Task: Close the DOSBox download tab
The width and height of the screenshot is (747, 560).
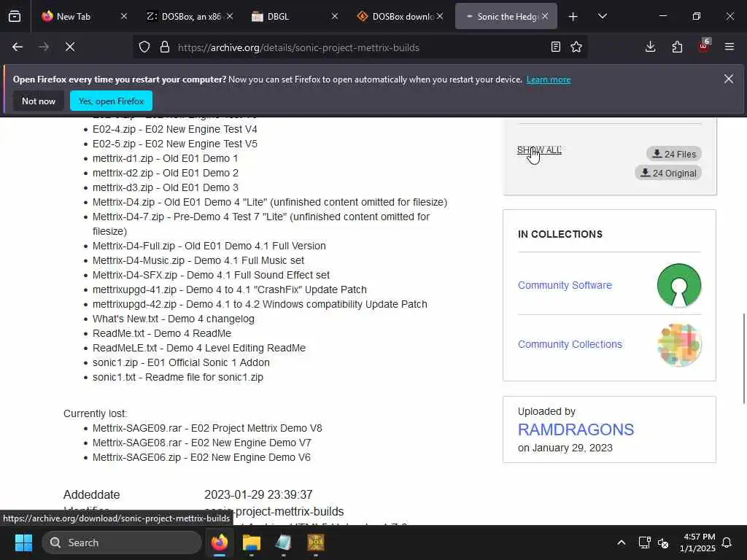Action: click(440, 17)
